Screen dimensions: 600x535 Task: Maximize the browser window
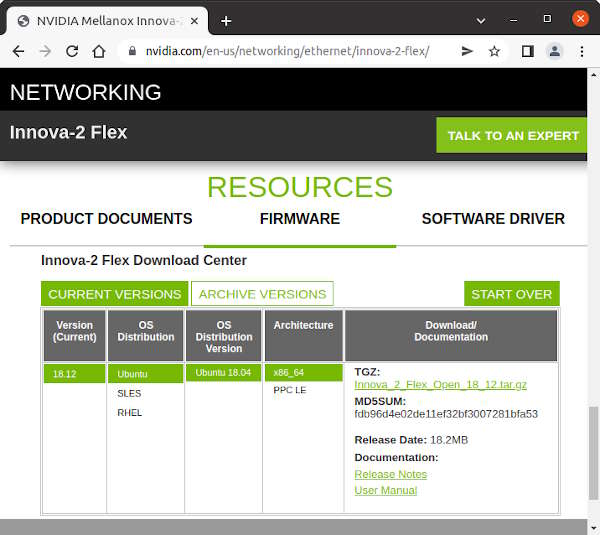tap(547, 19)
